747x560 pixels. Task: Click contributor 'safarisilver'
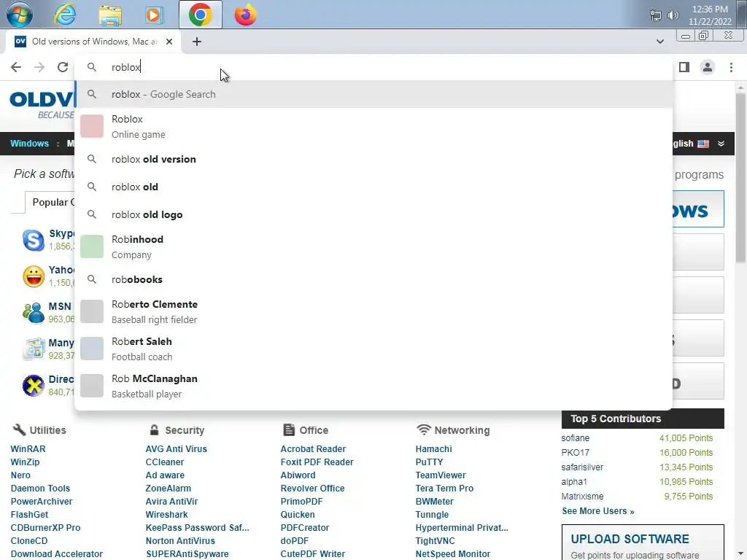[x=582, y=467]
